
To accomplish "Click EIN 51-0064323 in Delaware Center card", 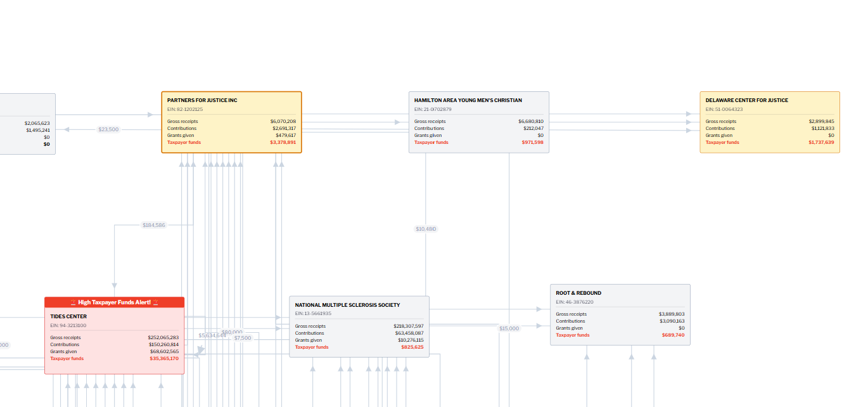I will click(724, 109).
